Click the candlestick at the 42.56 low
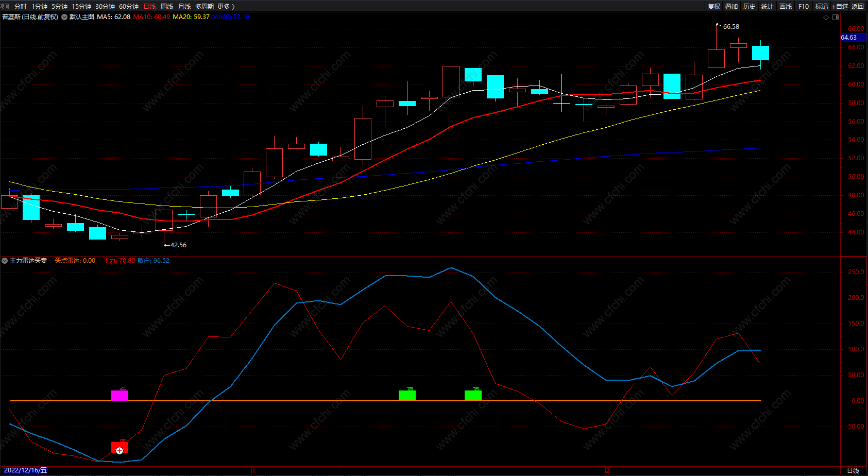The height and width of the screenshot is (476, 868). tap(164, 220)
